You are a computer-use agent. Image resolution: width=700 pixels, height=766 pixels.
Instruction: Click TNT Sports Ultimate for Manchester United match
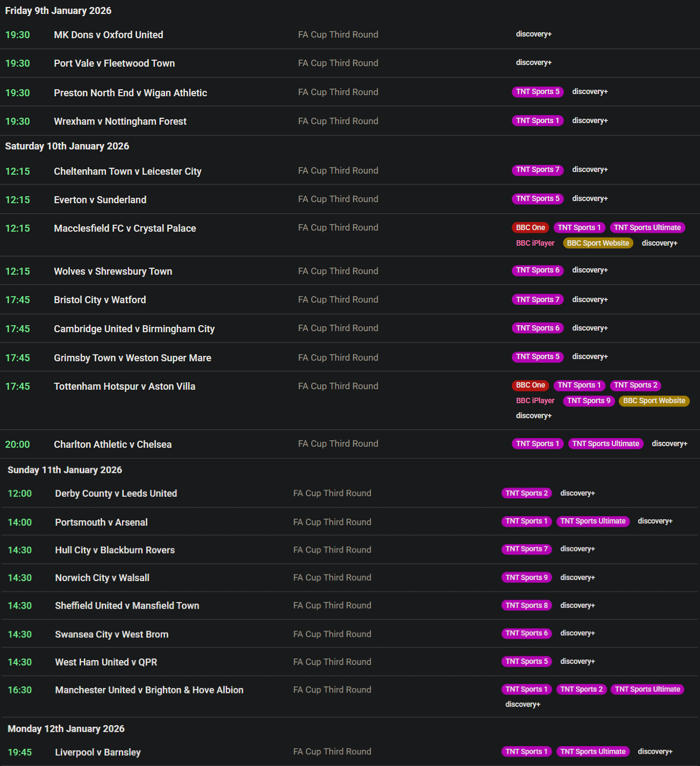click(647, 690)
